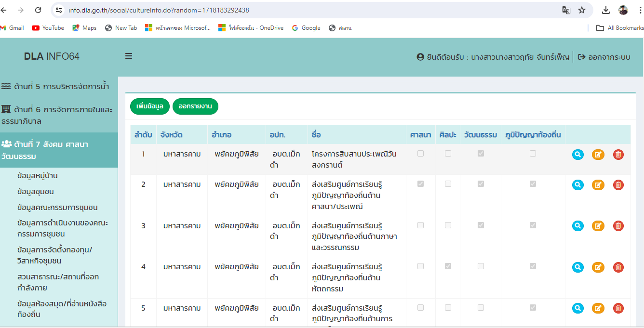
Task: Click the name cell ending in ด้านภาษาและวรรณกรรม
Action: [x=357, y=236]
